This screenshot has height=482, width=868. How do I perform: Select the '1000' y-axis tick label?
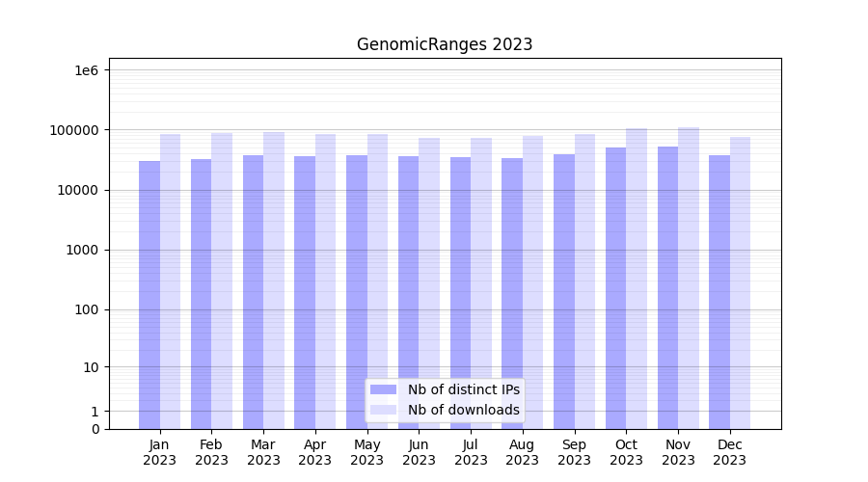point(83,250)
